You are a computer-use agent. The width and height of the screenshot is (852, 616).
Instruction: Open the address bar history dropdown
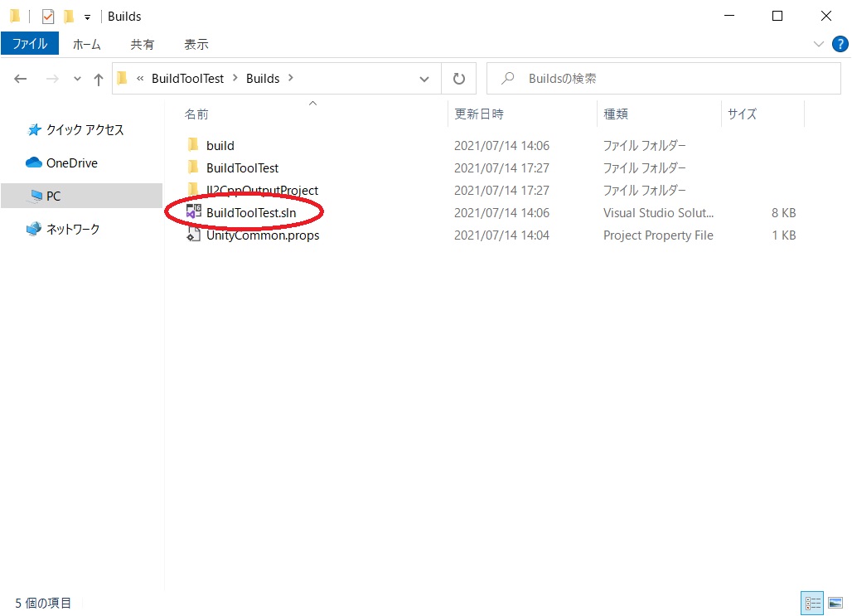424,79
